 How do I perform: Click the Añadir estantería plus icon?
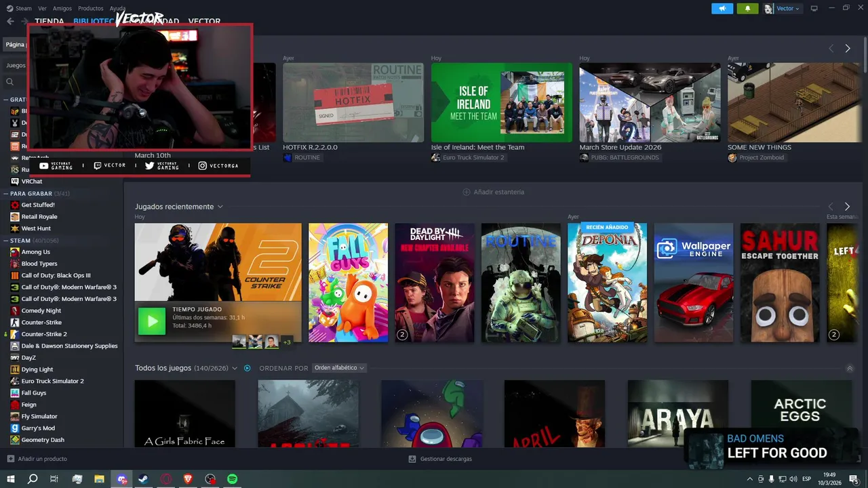466,192
